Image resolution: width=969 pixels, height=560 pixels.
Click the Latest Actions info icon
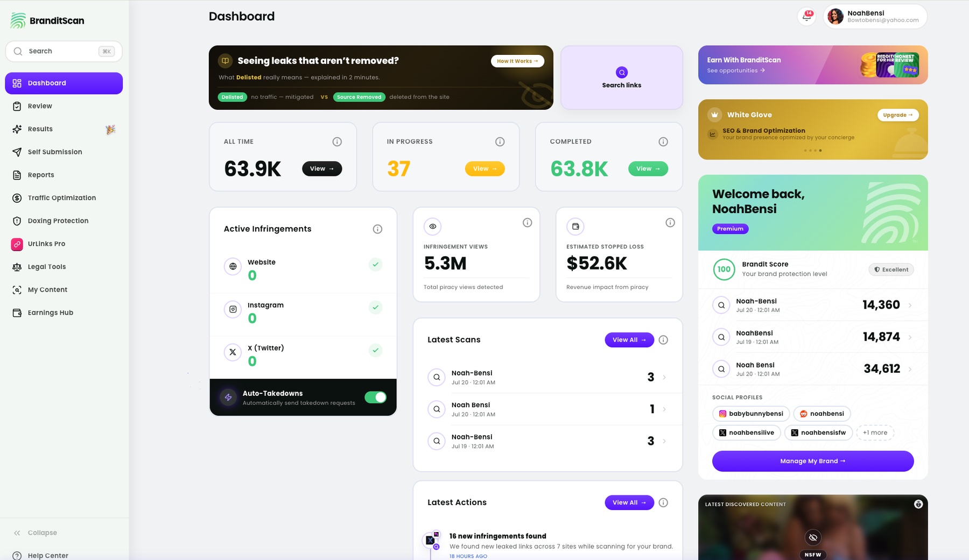(663, 502)
